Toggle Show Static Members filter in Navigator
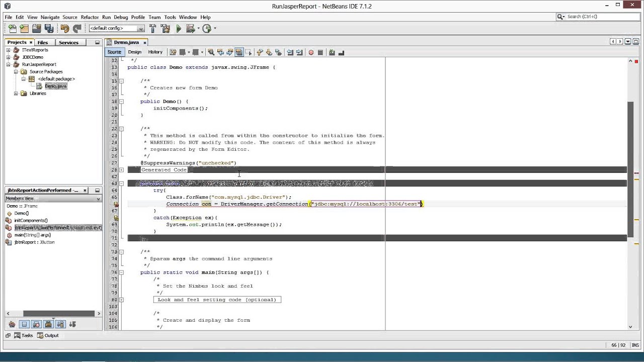This screenshot has height=362, width=644. (36, 324)
